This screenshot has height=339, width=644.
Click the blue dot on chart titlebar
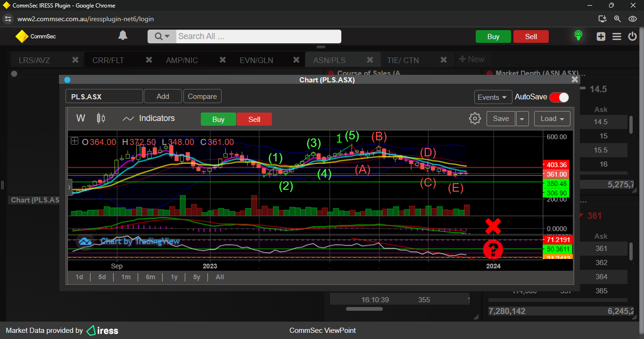pos(67,80)
